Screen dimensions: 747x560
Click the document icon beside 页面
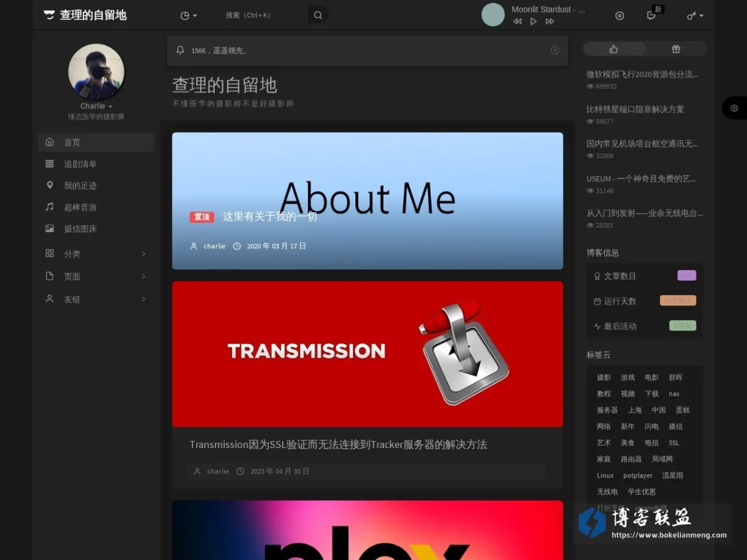coord(50,276)
